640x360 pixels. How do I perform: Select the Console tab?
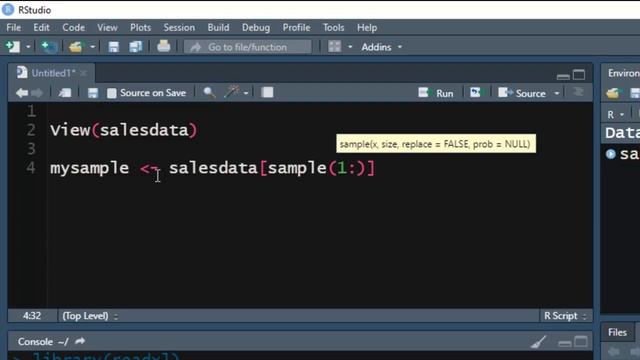35,342
